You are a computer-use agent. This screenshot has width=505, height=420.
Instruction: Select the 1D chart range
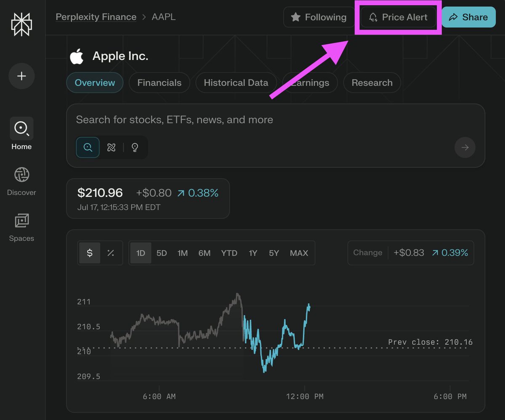pyautogui.click(x=141, y=253)
